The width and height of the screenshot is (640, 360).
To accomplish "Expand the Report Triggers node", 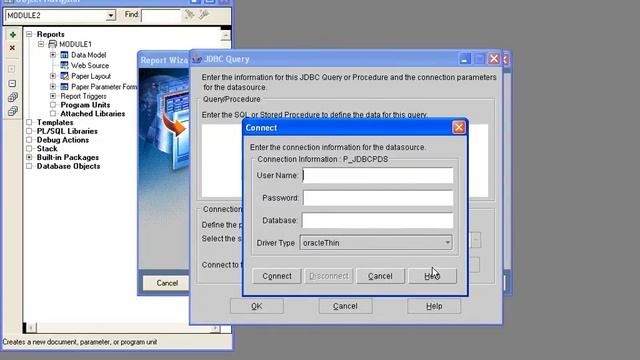I will click(53, 96).
